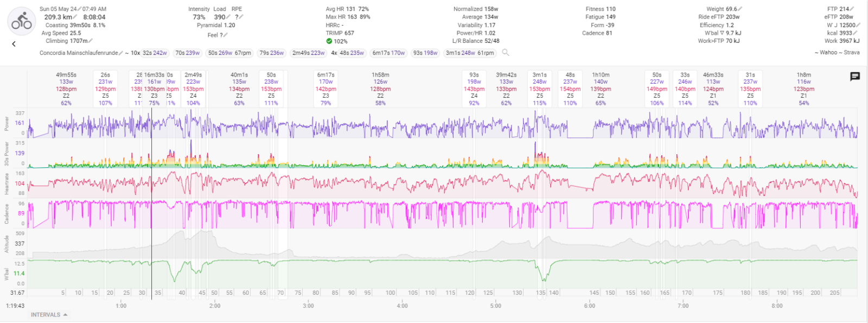Viewport: 868px width, 323px height.
Task: Select the 33s 246w interval label
Action: point(685,88)
